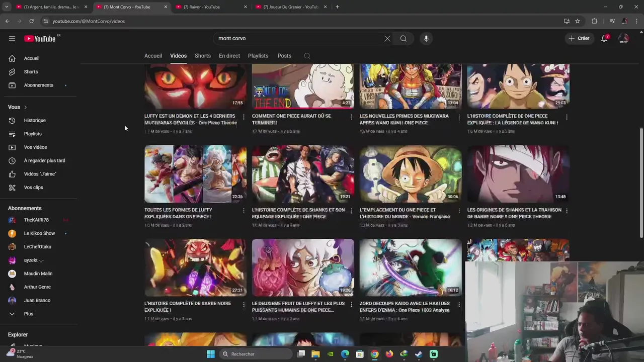Viewport: 644px width, 362px height.
Task: Go to the YouTube logo home
Action: click(40, 39)
